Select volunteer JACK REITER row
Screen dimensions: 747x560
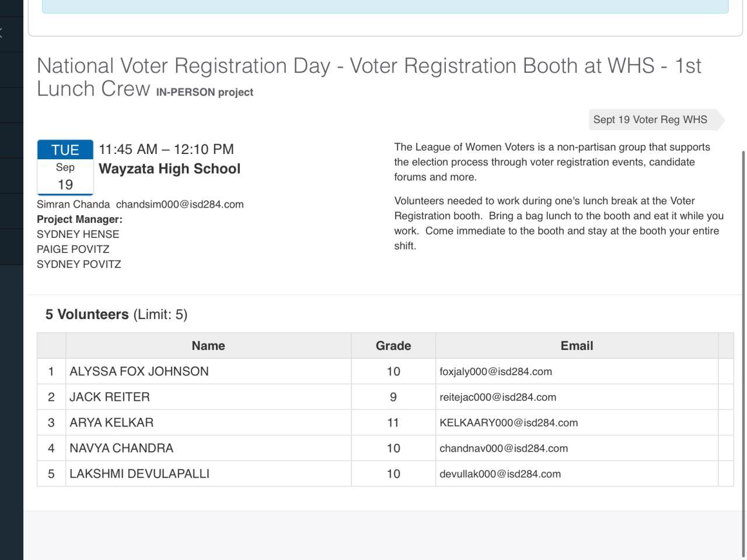tap(110, 397)
